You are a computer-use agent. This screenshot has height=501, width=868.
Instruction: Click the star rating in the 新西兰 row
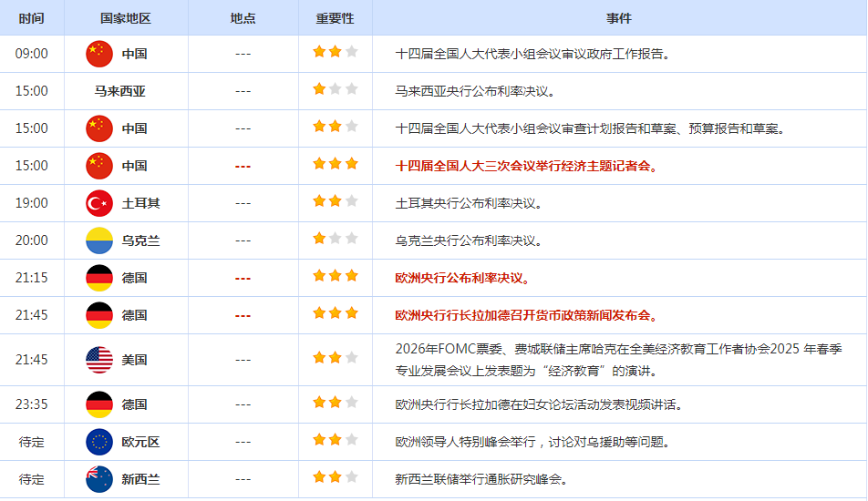tap(335, 478)
